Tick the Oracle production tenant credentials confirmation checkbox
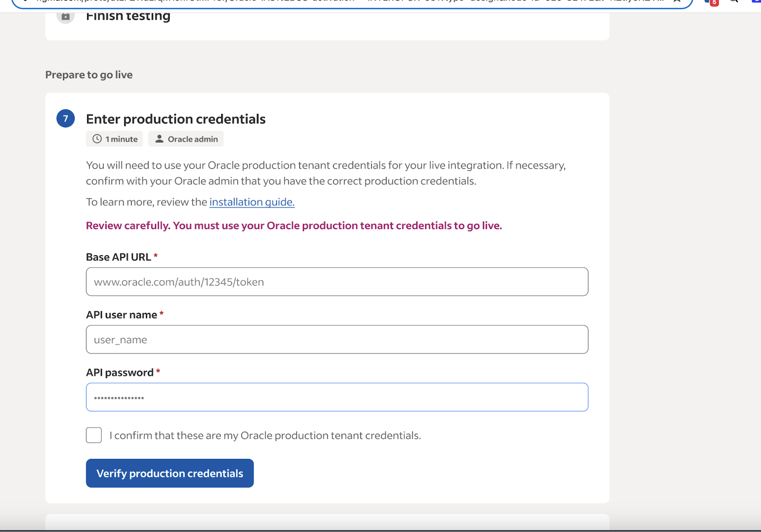Viewport: 761px width, 532px height. point(94,435)
